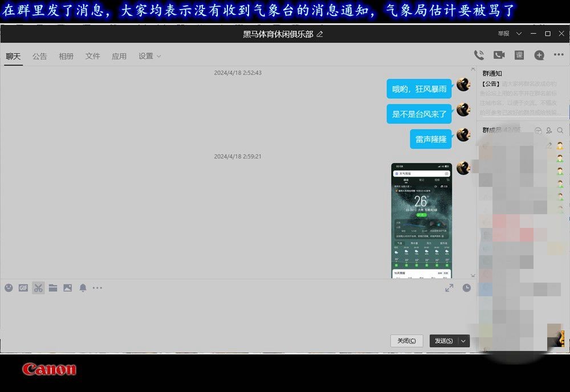This screenshot has width=570, height=392.
Task: Click the 关闭(C) button
Action: (406, 341)
